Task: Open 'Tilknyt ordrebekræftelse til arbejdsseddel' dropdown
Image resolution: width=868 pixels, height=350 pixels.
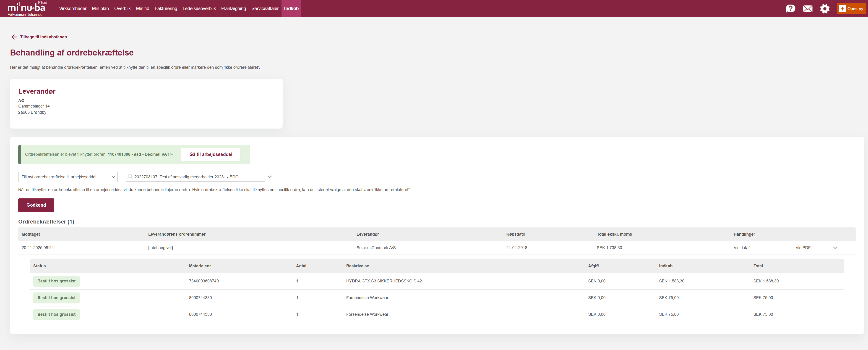Action: point(67,177)
